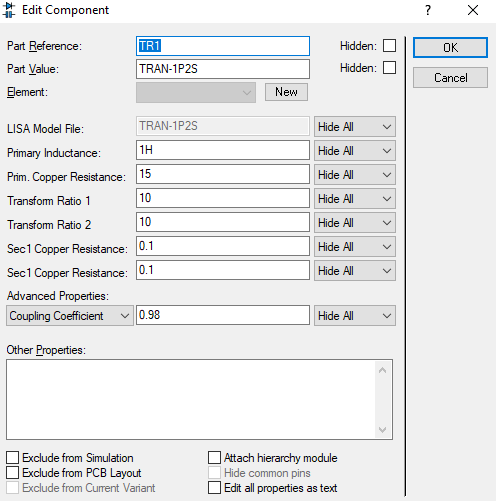Click the Cancel button
The height and width of the screenshot is (501, 496).
[450, 78]
